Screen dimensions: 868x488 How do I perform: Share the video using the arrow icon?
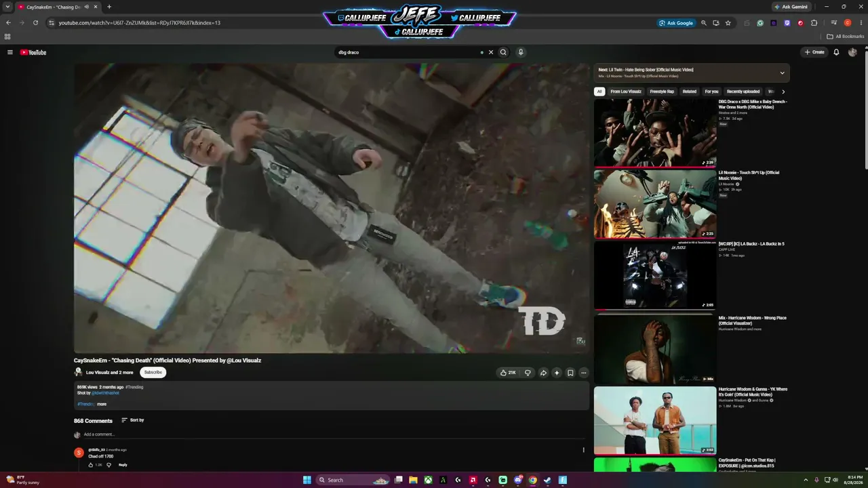(543, 373)
